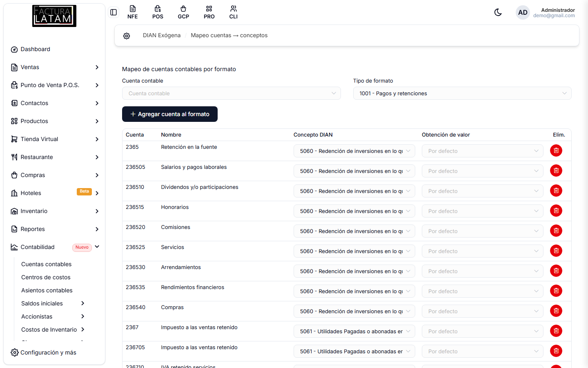
Task: Open Obtención de valor dropdown for 236705
Action: click(x=483, y=351)
